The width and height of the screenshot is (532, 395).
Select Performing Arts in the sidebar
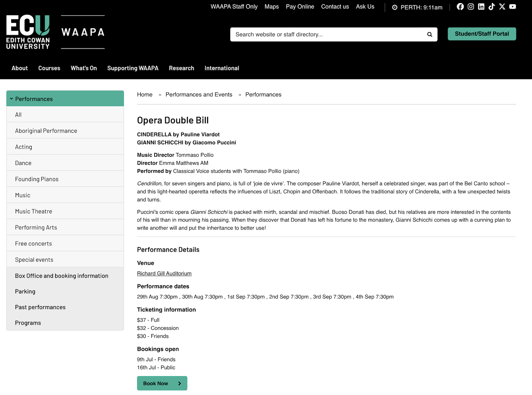(x=65, y=227)
